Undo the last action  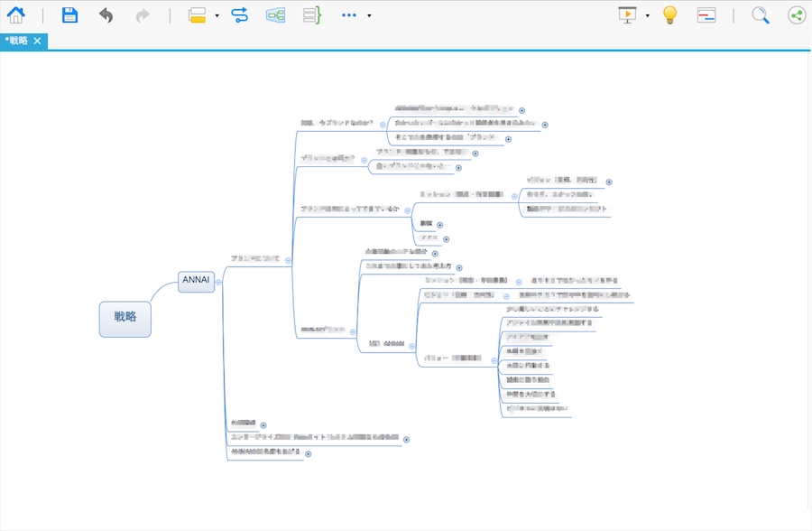pyautogui.click(x=106, y=15)
